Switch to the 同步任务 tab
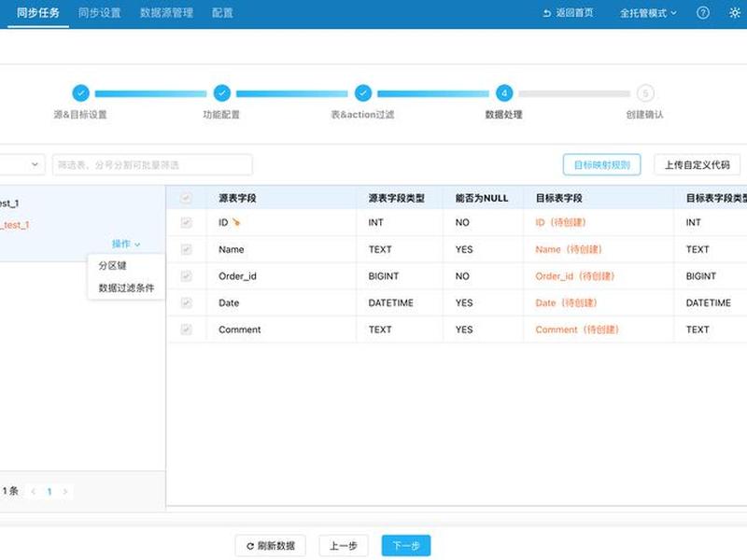The image size is (747, 560). [38, 13]
